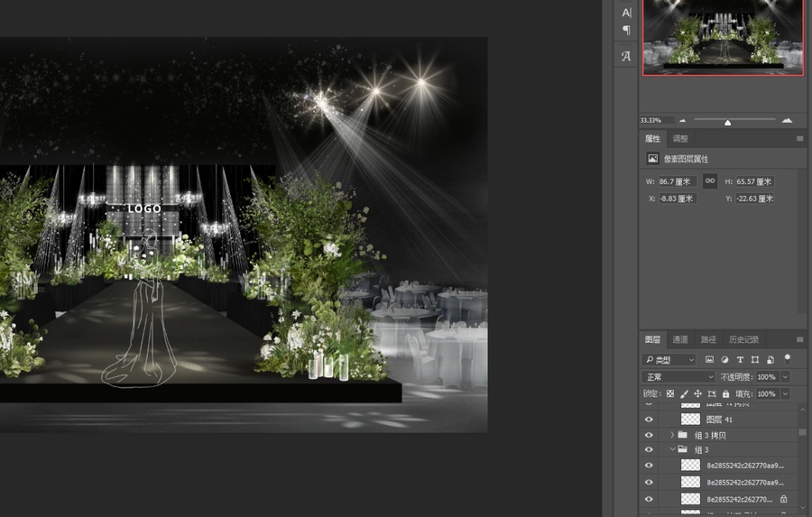
Task: Click the 组 3 folder icon
Action: point(683,449)
